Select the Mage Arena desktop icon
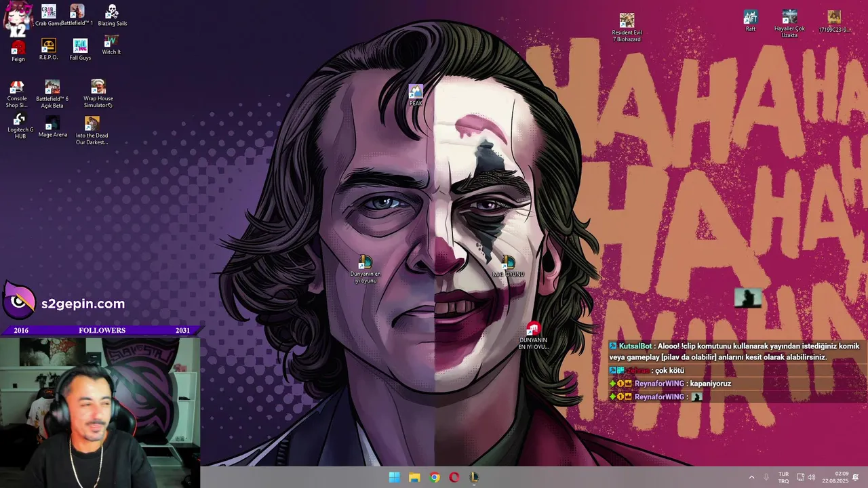 coord(52,127)
